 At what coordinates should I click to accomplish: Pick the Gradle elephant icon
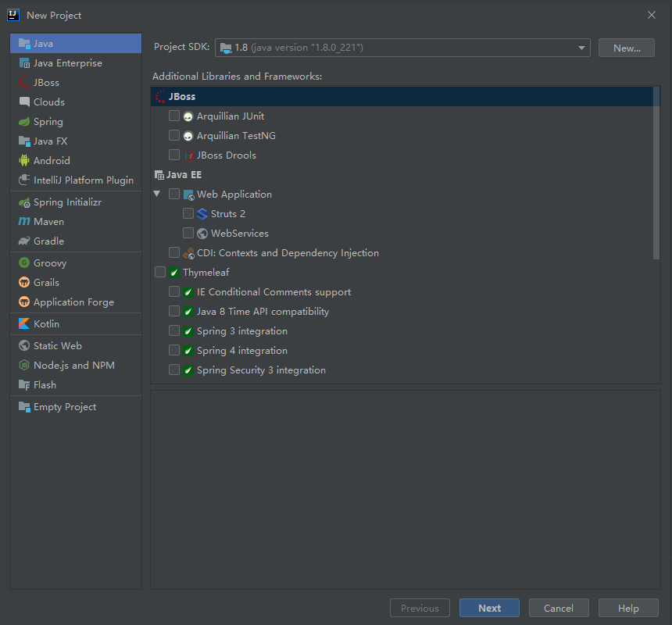coord(24,241)
